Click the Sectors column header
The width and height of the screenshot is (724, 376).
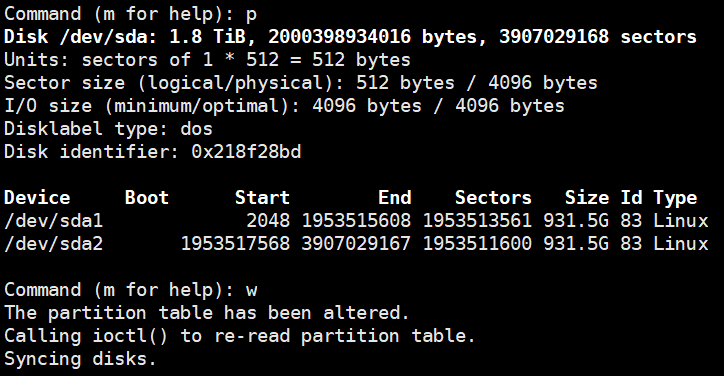click(x=493, y=198)
